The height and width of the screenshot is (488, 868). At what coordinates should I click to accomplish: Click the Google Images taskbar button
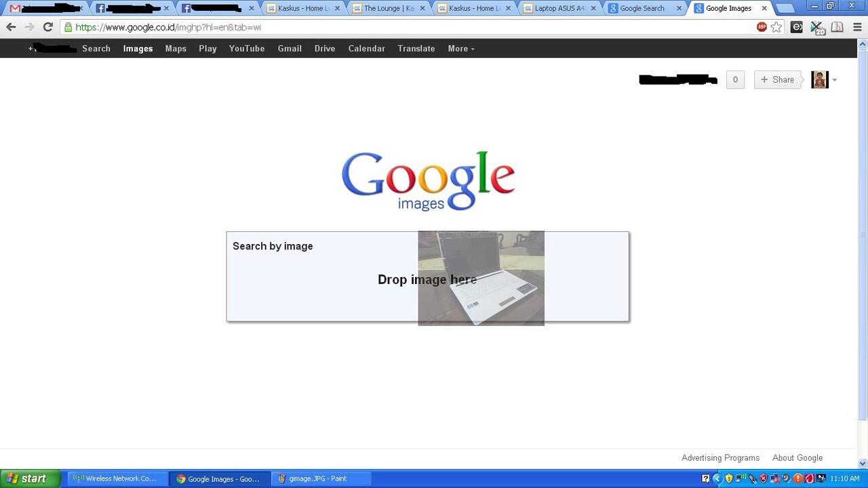pyautogui.click(x=219, y=479)
